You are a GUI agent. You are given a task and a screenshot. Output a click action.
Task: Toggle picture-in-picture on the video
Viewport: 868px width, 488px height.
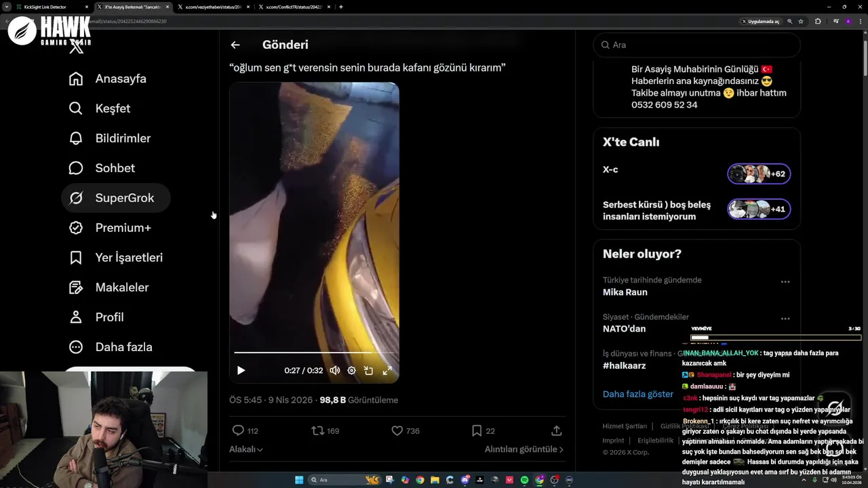[368, 370]
